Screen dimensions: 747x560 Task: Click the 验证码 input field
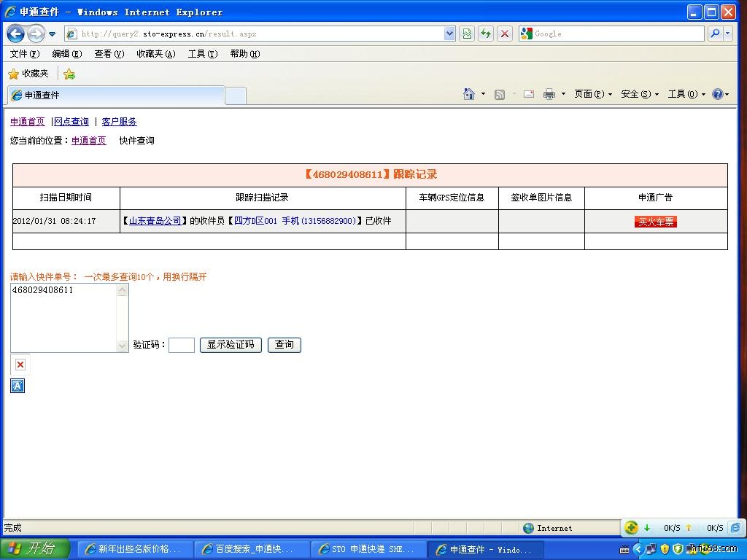181,345
